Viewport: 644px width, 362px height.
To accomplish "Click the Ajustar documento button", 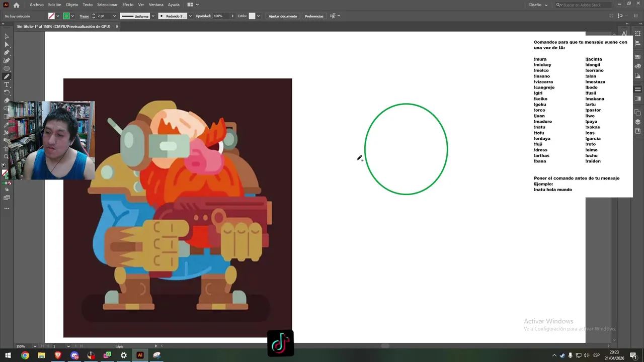I will point(283,16).
